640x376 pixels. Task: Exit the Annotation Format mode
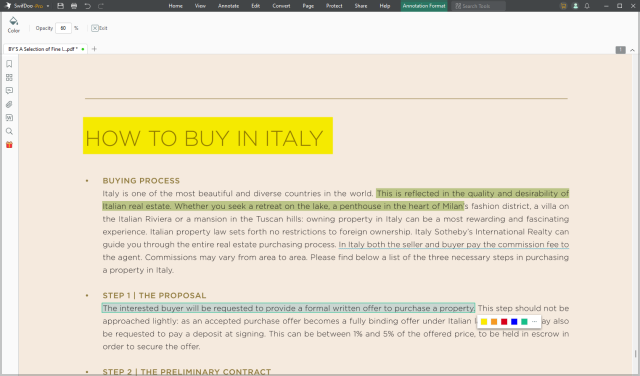click(99, 28)
